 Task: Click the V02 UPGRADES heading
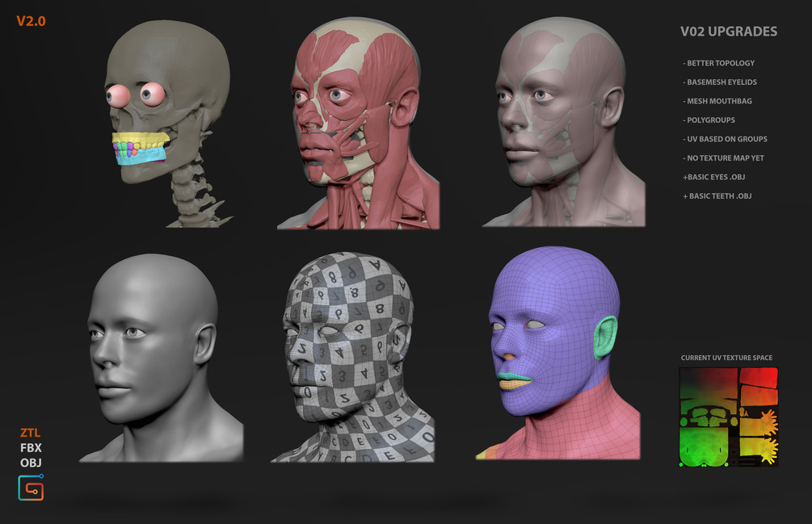click(729, 31)
